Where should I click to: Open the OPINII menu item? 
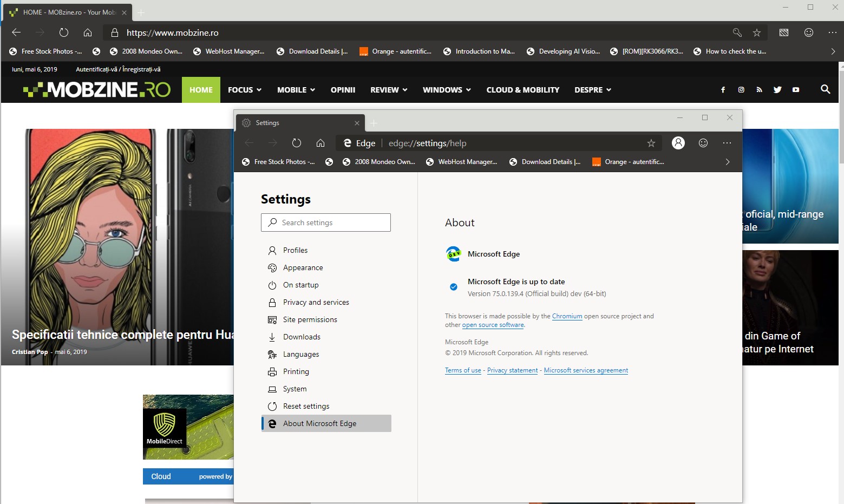[343, 90]
